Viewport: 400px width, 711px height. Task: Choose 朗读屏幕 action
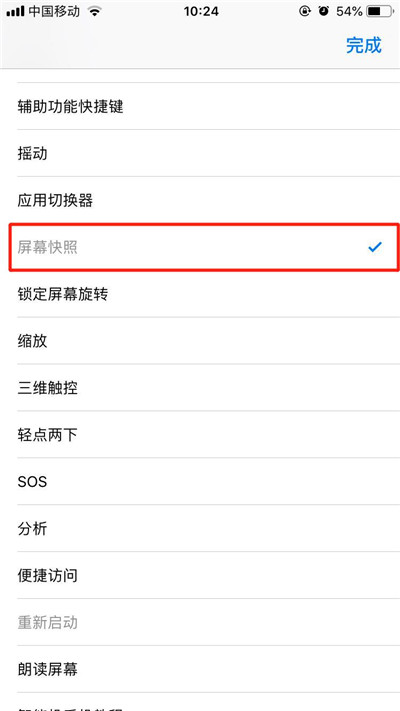click(x=200, y=669)
